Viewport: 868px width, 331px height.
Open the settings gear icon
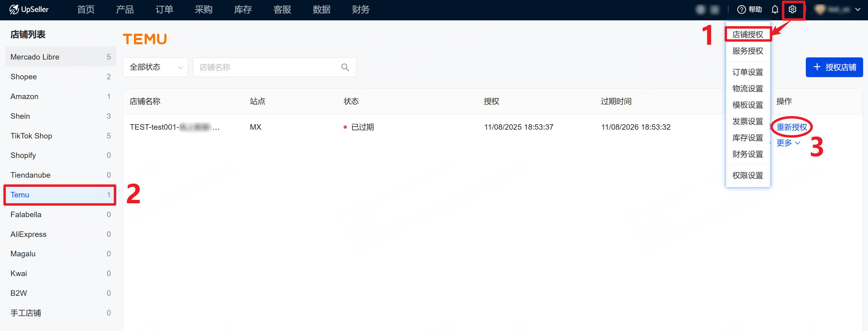tap(792, 9)
